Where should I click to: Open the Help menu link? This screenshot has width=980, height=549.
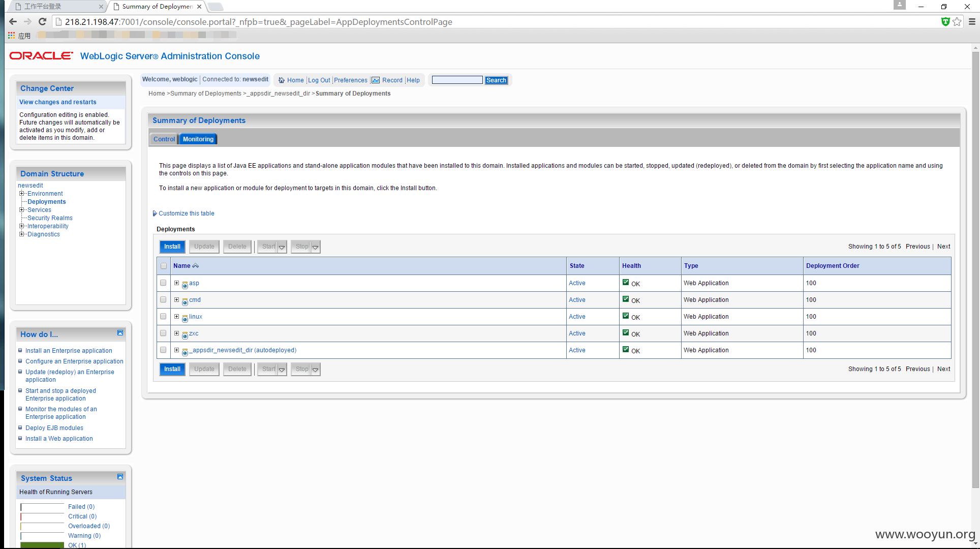click(x=413, y=80)
